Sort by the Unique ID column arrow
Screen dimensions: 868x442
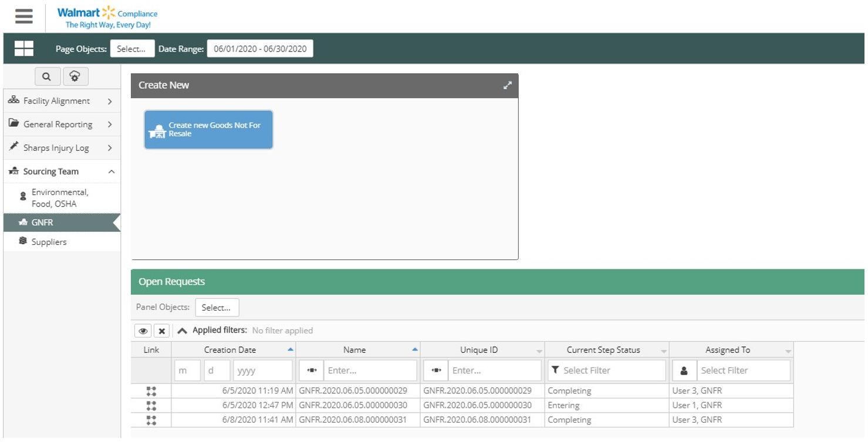pyautogui.click(x=539, y=351)
